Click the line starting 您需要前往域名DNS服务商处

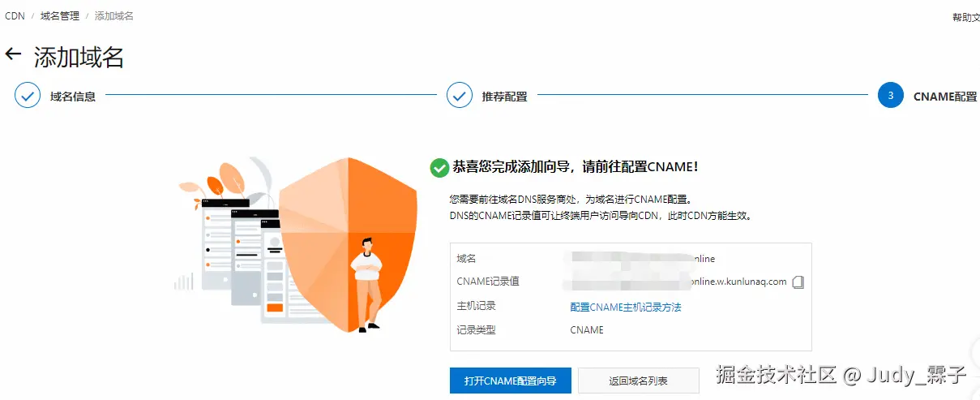pos(571,199)
